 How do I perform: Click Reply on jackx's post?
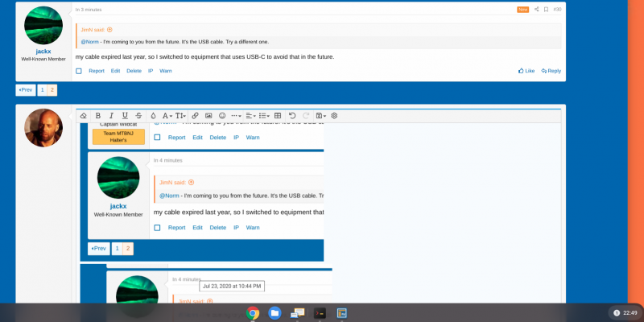click(x=551, y=71)
